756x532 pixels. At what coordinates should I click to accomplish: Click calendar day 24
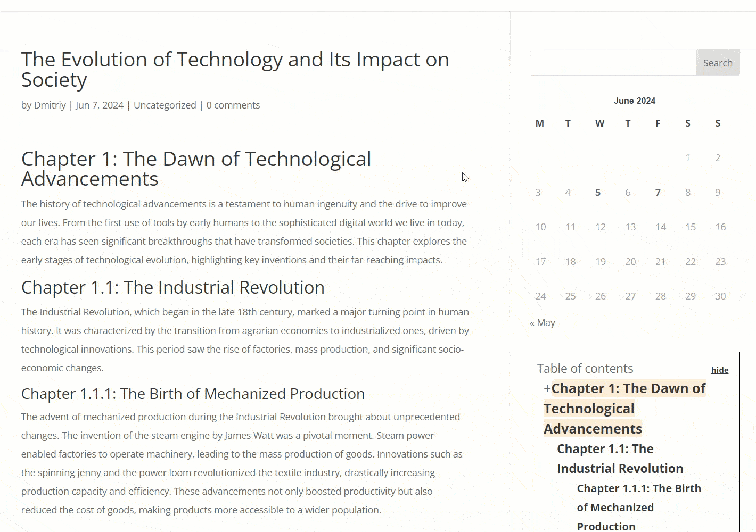pyautogui.click(x=540, y=296)
